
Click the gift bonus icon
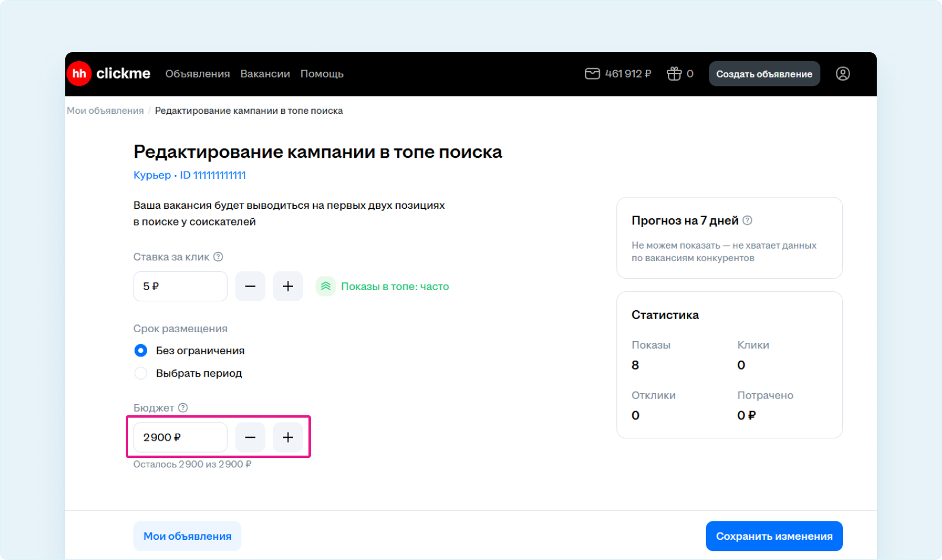point(674,74)
